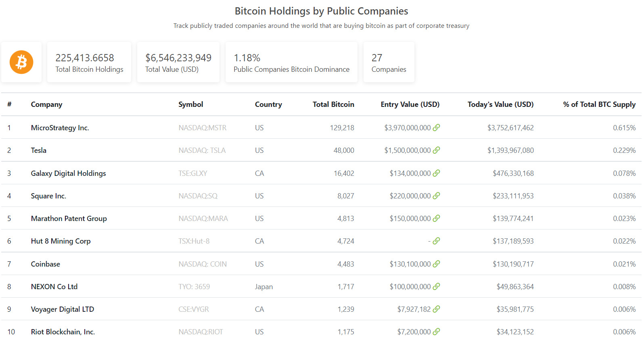Open Hut 8 Mining Corp source link icon
Screen dimensions: 644x342
coord(436,241)
